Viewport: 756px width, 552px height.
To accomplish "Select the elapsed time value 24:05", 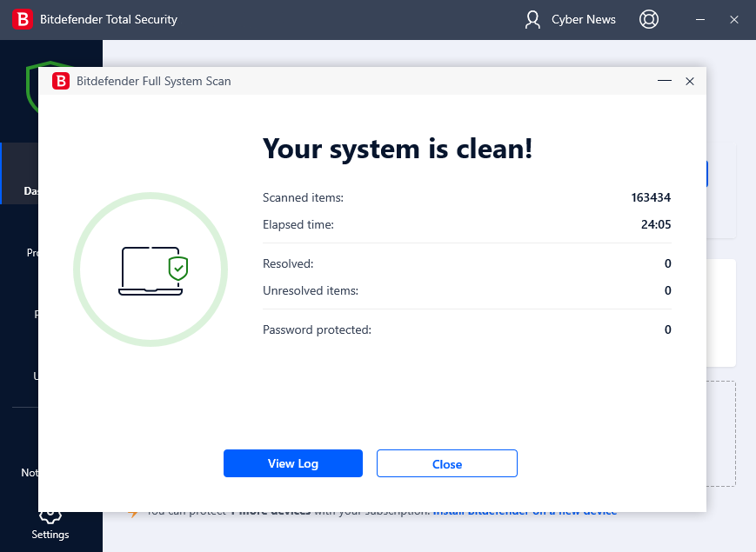I will pyautogui.click(x=656, y=224).
